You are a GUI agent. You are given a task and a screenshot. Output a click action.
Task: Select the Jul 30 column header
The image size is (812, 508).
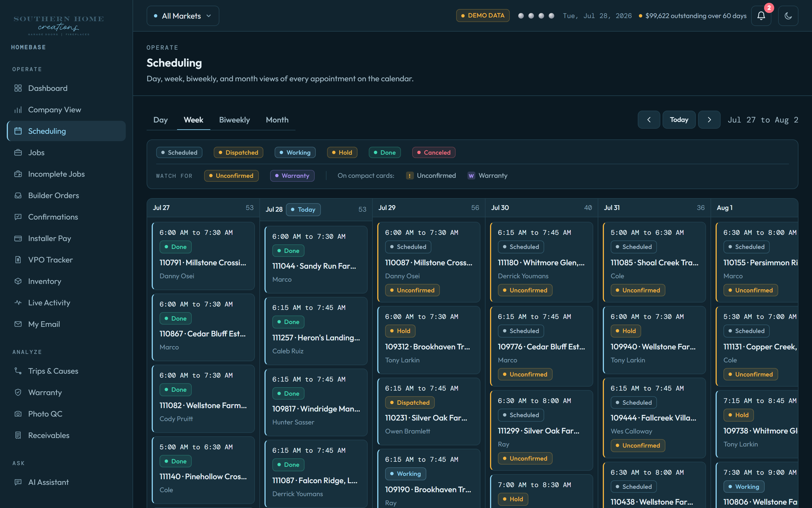click(x=542, y=208)
